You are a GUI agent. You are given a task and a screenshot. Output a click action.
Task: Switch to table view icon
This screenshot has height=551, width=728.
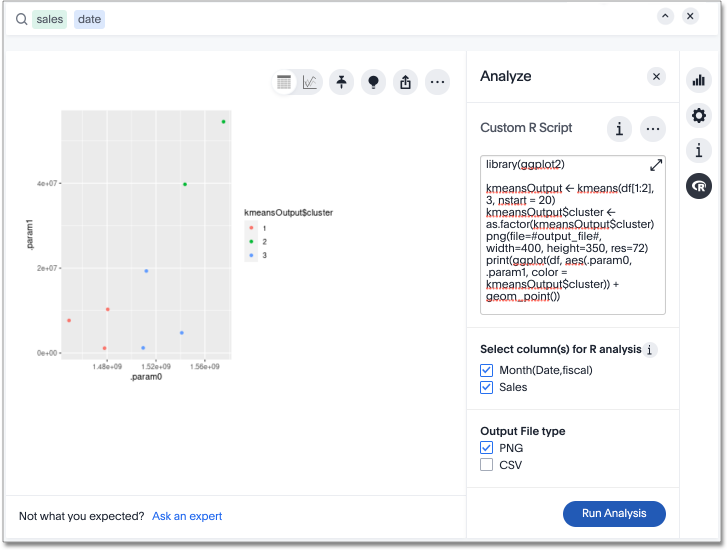click(x=284, y=82)
